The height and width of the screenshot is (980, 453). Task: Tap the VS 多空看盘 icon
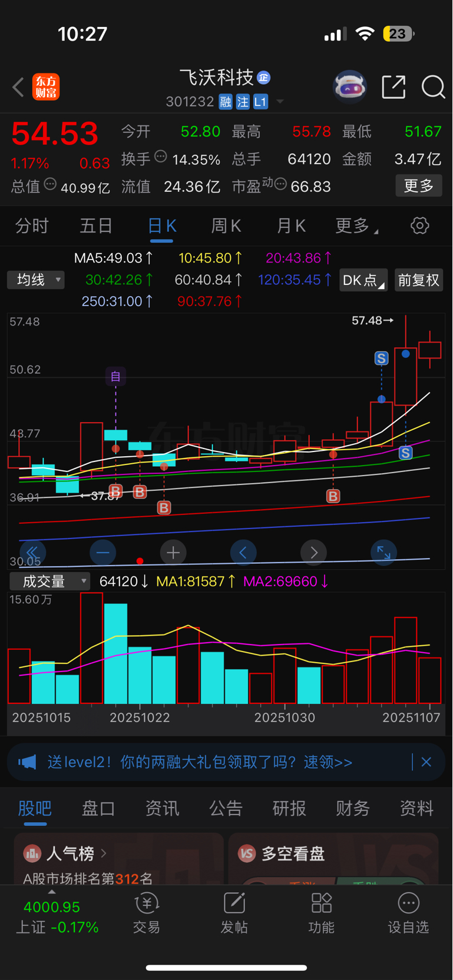247,853
